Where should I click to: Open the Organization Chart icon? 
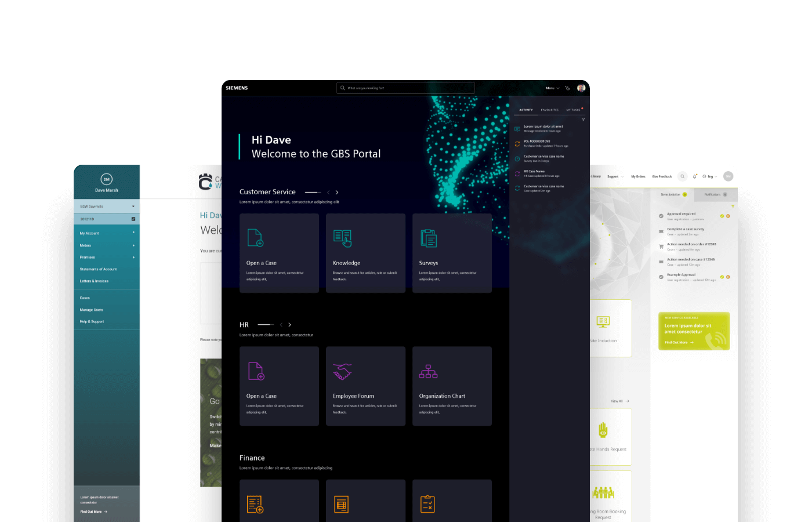coord(429,371)
